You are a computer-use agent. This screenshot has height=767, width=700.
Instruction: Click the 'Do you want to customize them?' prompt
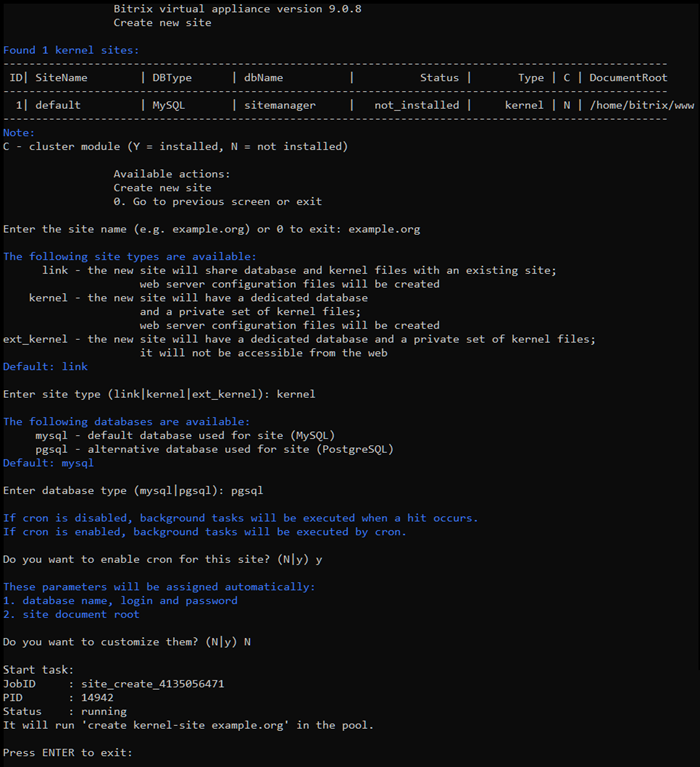(126, 641)
